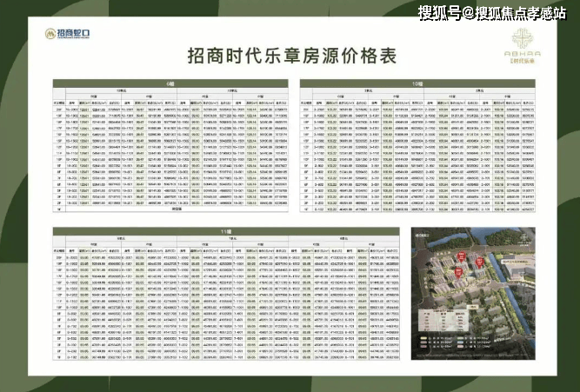Open the aerial site plan image

coord(473,294)
